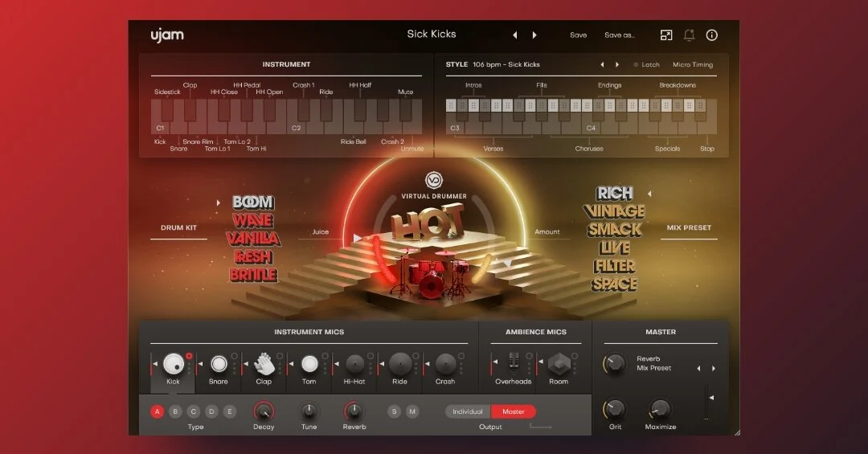This screenshot has height=454, width=868.
Task: Open the info icon in header
Action: (712, 35)
